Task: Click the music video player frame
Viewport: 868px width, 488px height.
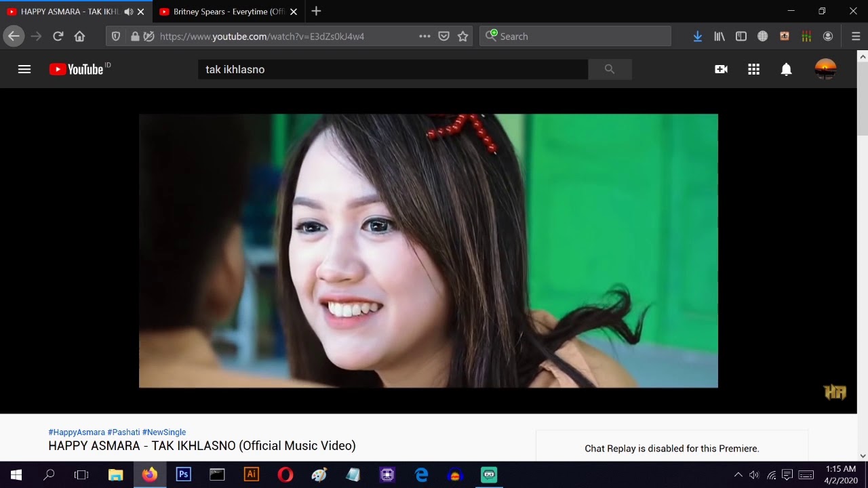Action: tap(429, 251)
